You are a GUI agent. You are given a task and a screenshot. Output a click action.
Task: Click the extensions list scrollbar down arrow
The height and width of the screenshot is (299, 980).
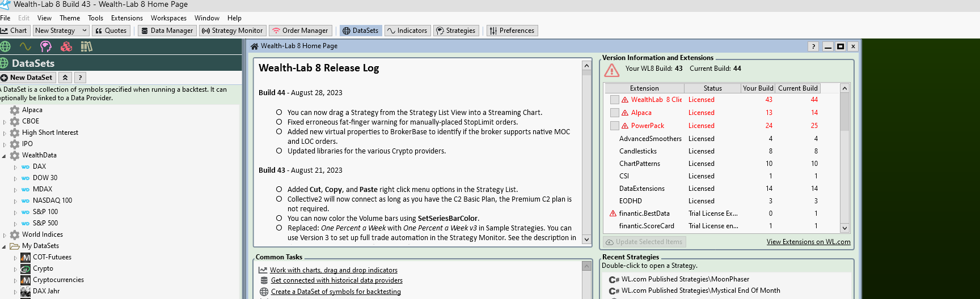[844, 228]
